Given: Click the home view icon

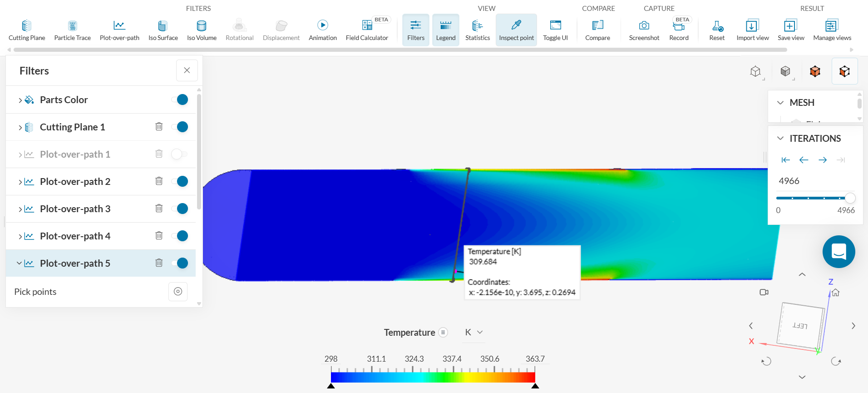Looking at the screenshot, I should 836,293.
